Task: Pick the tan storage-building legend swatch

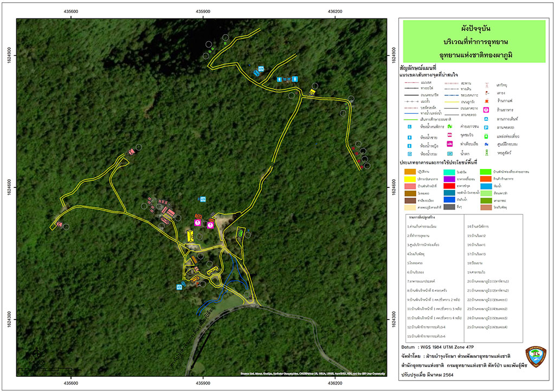Action: click(486, 207)
